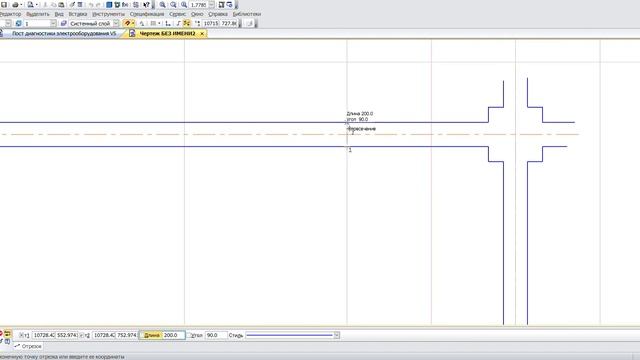Click the Print icon in the top toolbar
Screen dimensions: 640x360
click(x=15, y=4)
